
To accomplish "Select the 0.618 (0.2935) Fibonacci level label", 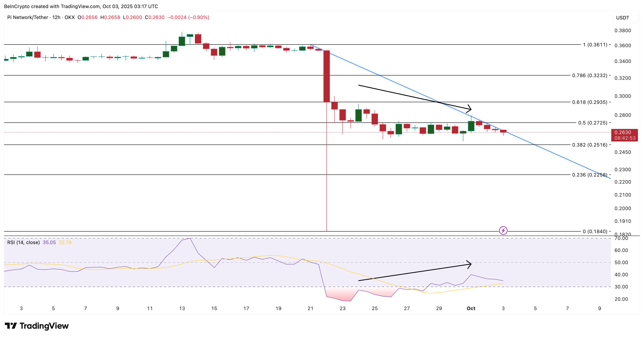I will [x=589, y=102].
